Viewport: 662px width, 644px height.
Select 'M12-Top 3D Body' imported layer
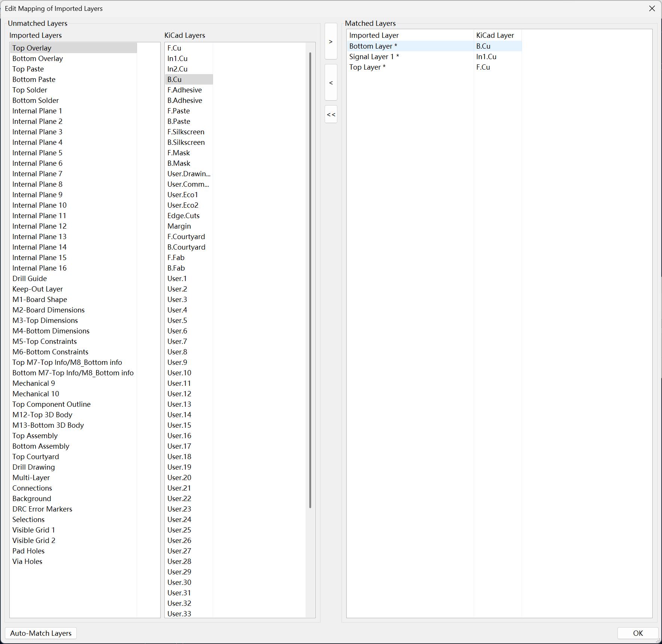click(x=73, y=415)
